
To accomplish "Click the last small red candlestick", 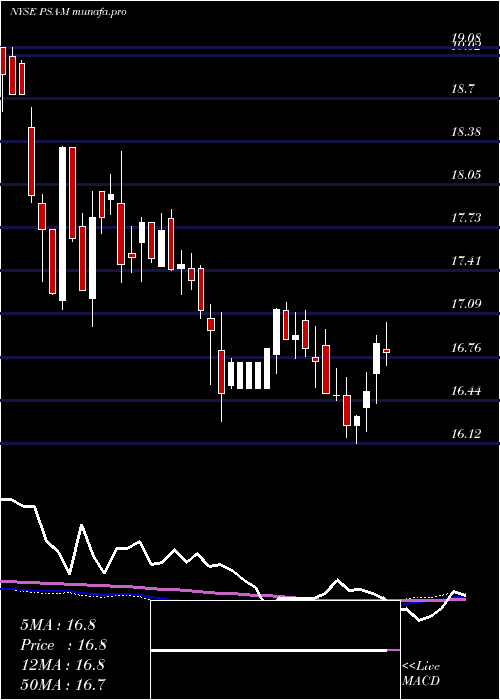I will (x=387, y=351).
